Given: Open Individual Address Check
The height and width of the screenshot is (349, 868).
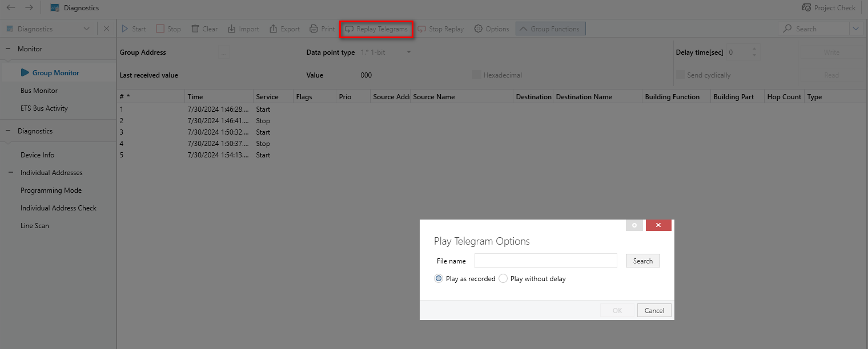Looking at the screenshot, I should click(58, 208).
